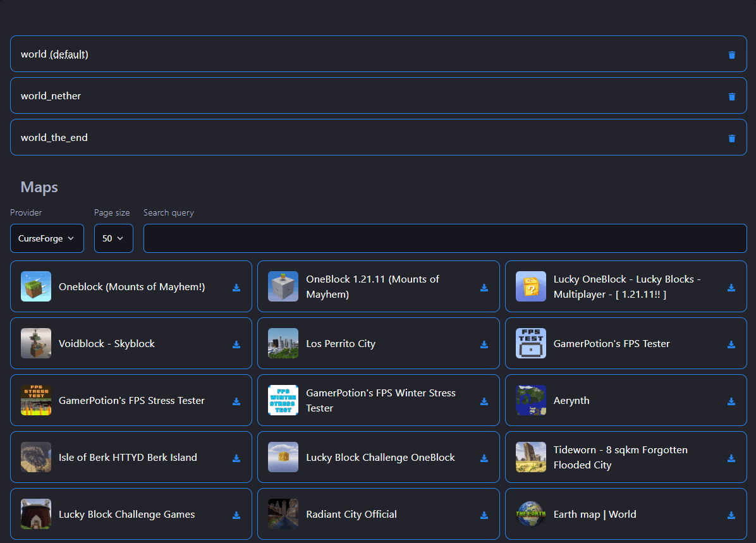Delete the world (default) entry

(x=731, y=55)
